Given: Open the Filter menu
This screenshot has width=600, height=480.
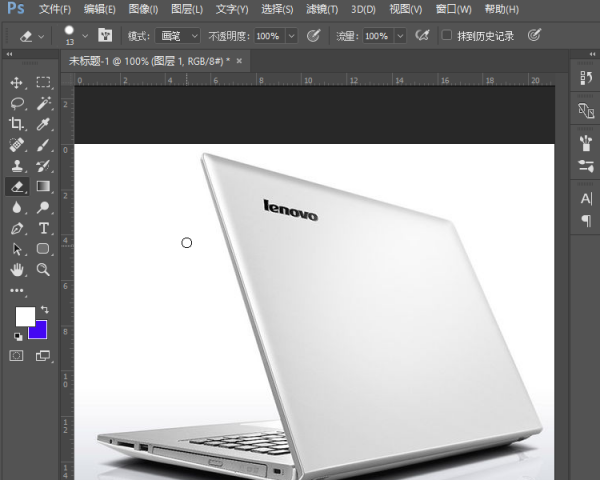Looking at the screenshot, I should point(322,9).
